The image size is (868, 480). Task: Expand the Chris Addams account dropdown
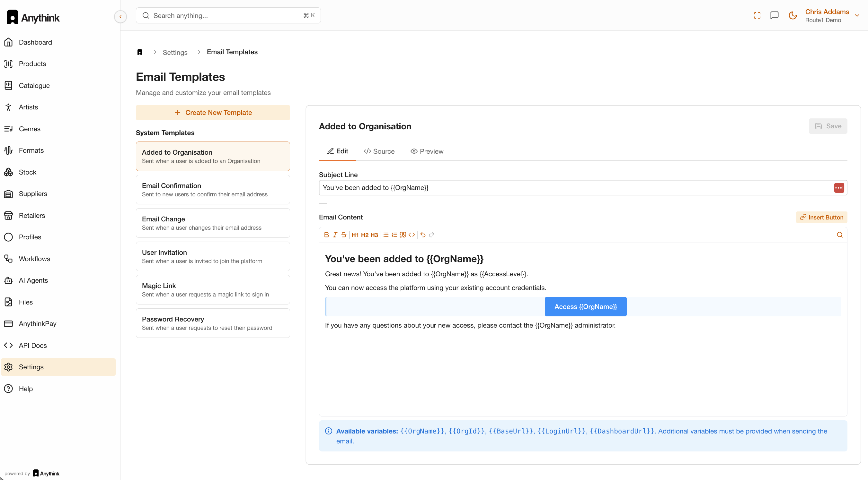pos(857,15)
